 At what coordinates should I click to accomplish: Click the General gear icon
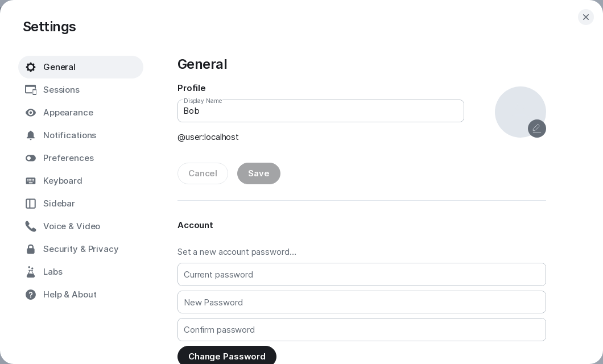tap(31, 67)
